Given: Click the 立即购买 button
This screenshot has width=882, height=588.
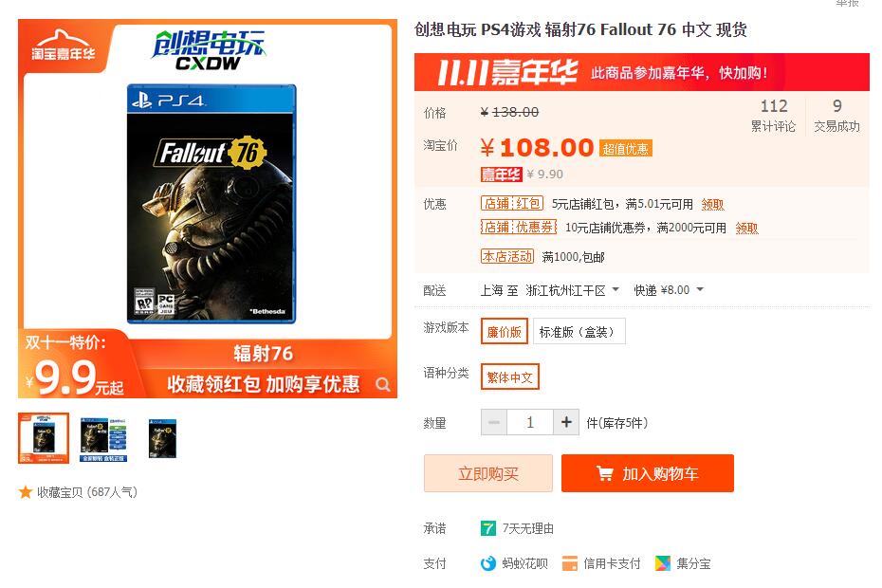Looking at the screenshot, I should pos(488,473).
